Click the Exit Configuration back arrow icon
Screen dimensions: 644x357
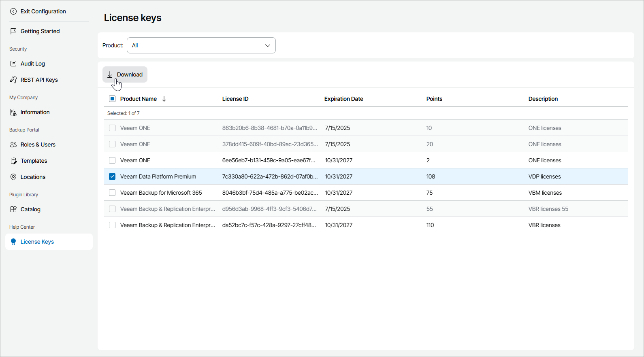pyautogui.click(x=13, y=11)
